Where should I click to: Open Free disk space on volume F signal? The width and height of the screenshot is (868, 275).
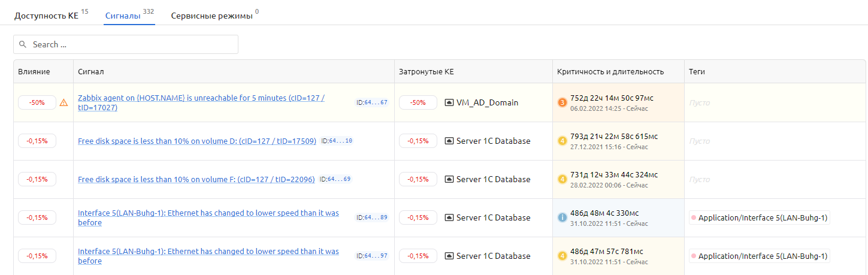(196, 179)
